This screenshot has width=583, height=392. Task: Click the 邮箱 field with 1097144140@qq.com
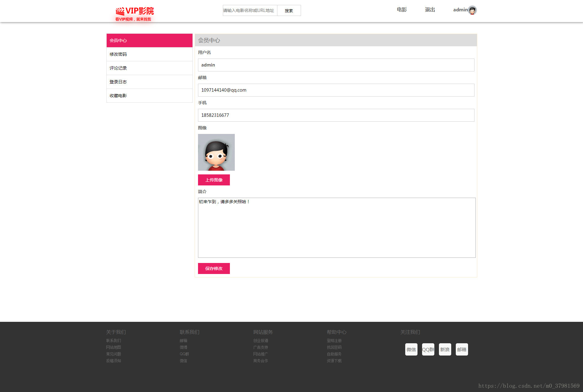(x=336, y=90)
